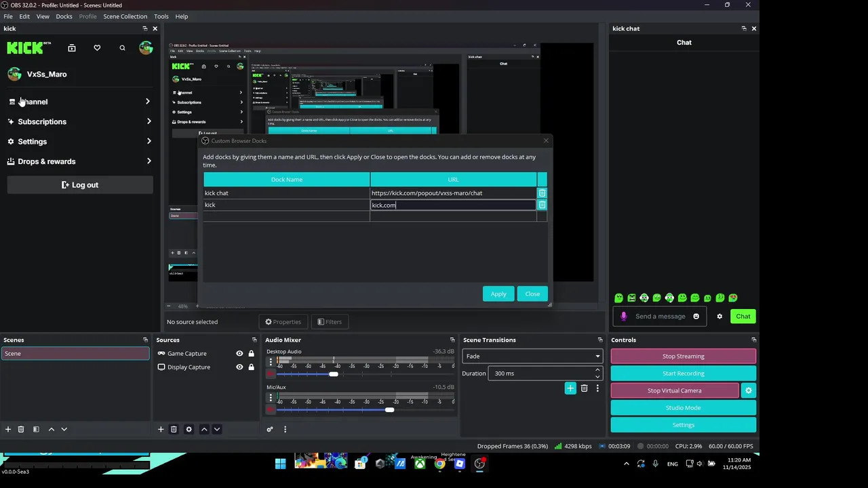Delete the kick dock row with the trash icon
This screenshot has width=868, height=488.
tap(542, 205)
